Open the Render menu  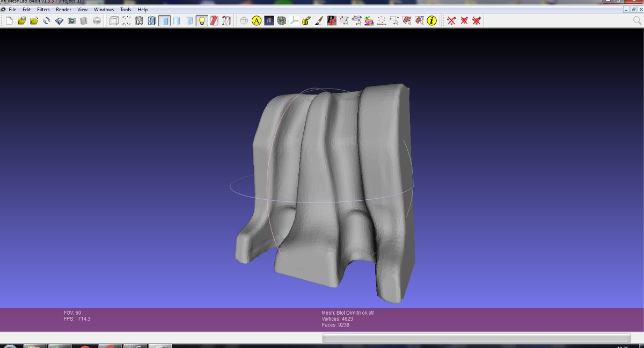(x=63, y=10)
